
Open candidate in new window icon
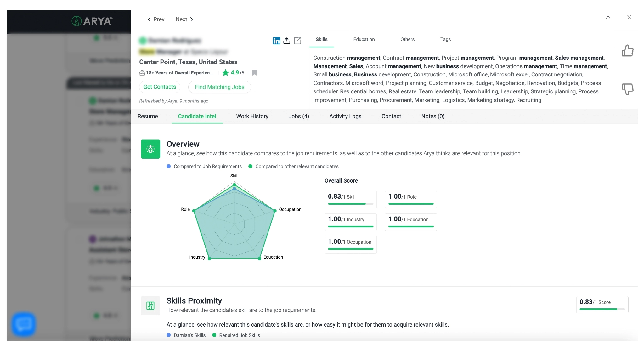(x=297, y=41)
